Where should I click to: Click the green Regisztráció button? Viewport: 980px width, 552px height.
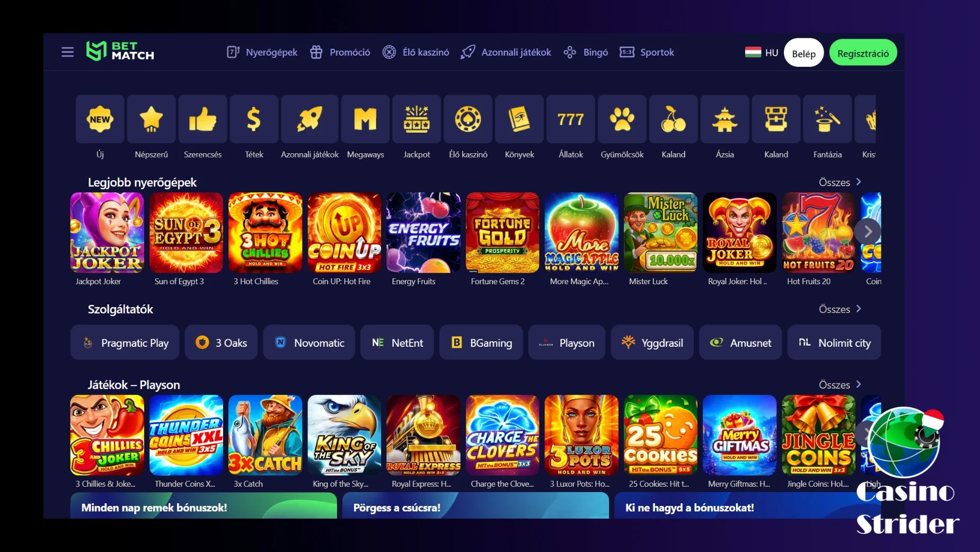coord(863,53)
